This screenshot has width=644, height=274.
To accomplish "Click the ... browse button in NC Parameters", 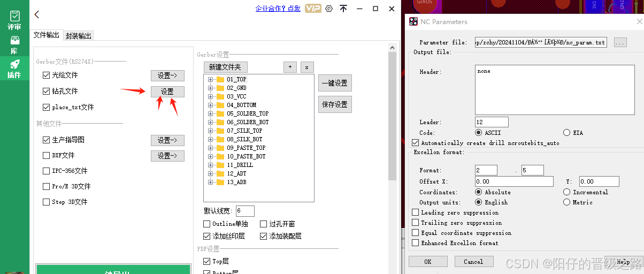I will [x=620, y=42].
